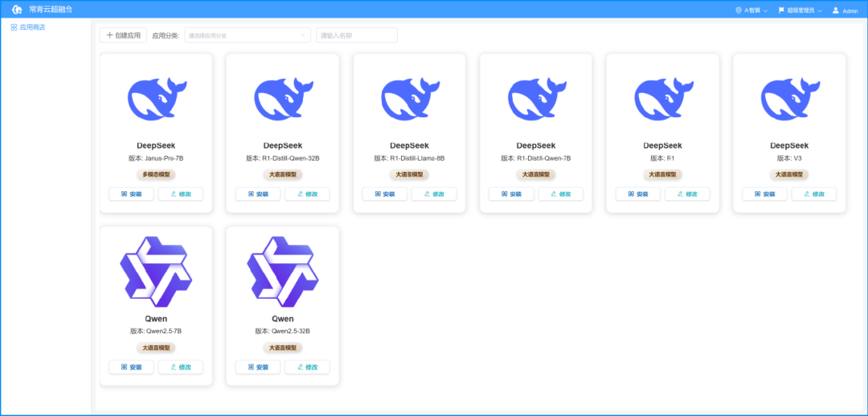Expand the A智算 location dropdown

point(751,10)
